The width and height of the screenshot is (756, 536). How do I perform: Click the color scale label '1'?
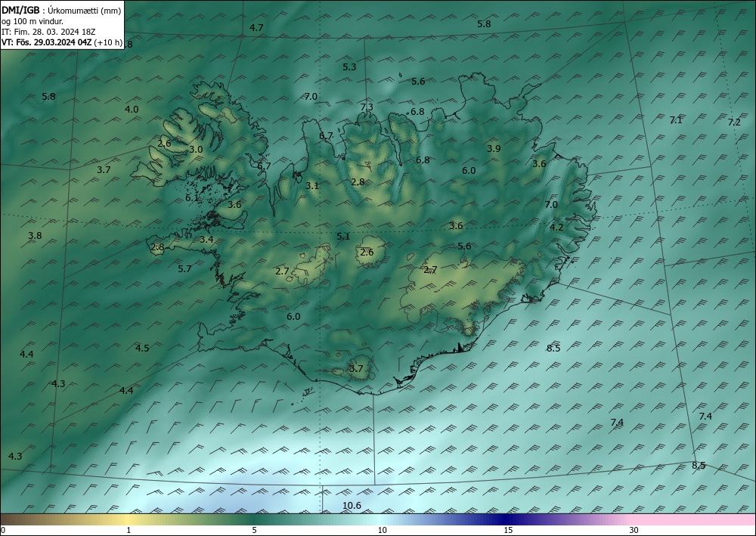129,530
